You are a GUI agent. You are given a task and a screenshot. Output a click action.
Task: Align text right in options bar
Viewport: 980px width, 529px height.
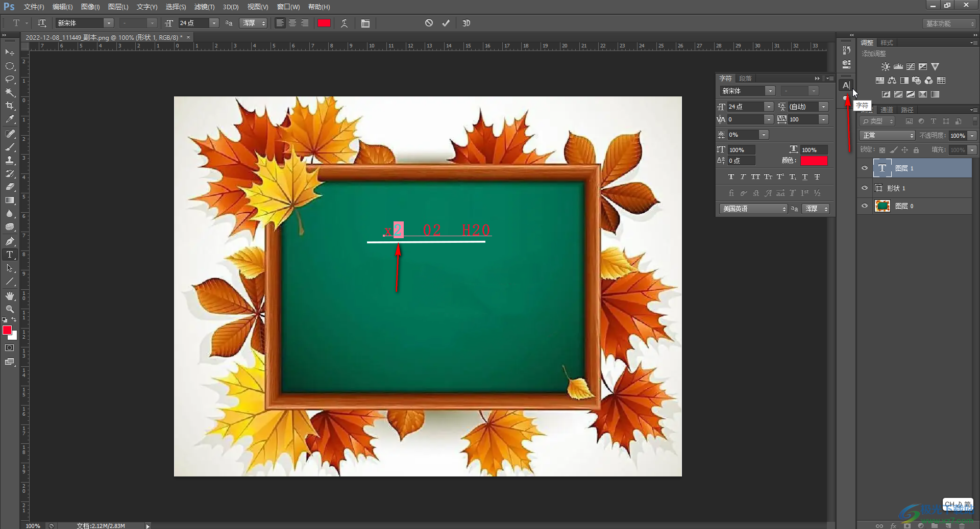305,23
